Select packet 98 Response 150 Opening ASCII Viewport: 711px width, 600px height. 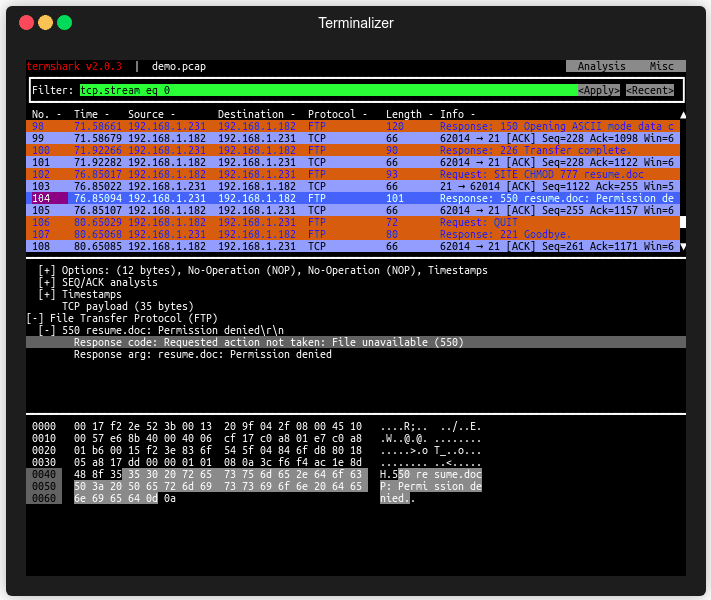353,126
